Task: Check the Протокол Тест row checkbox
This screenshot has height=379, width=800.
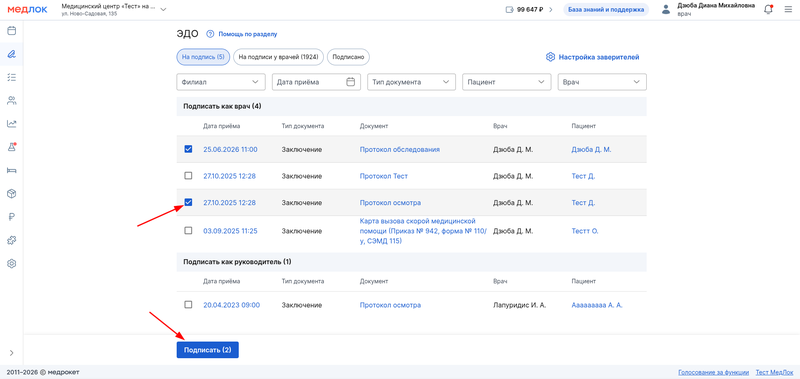Action: tap(188, 176)
